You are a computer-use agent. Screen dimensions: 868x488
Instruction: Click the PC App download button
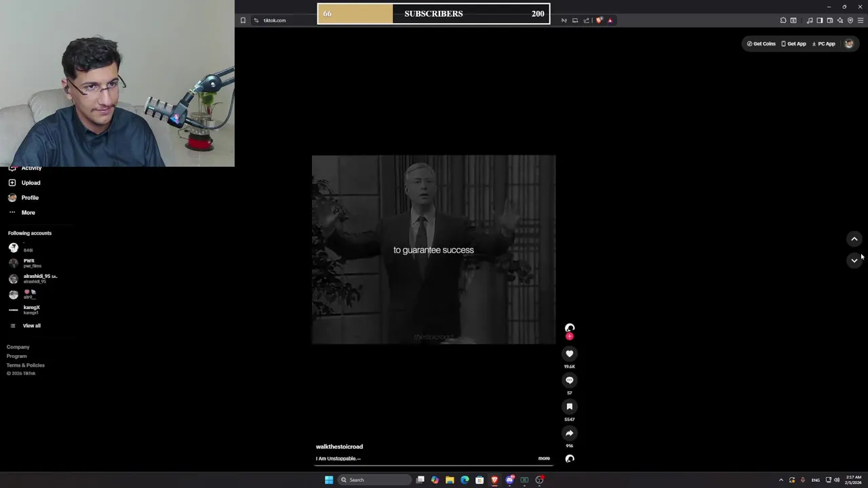click(823, 44)
